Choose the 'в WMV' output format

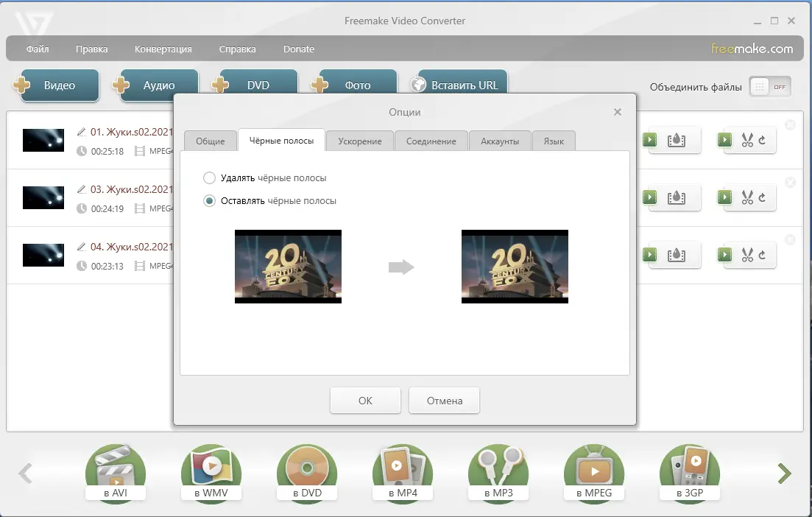pyautogui.click(x=211, y=473)
